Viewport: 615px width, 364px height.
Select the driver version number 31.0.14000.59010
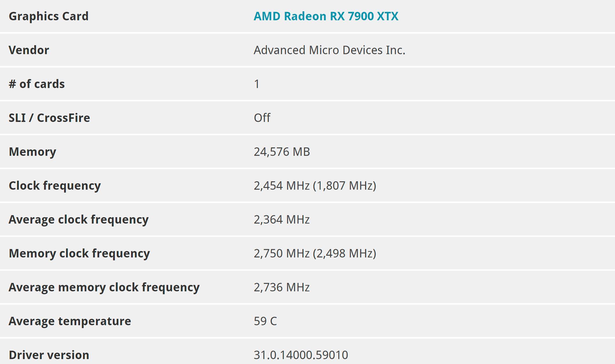[x=301, y=355]
